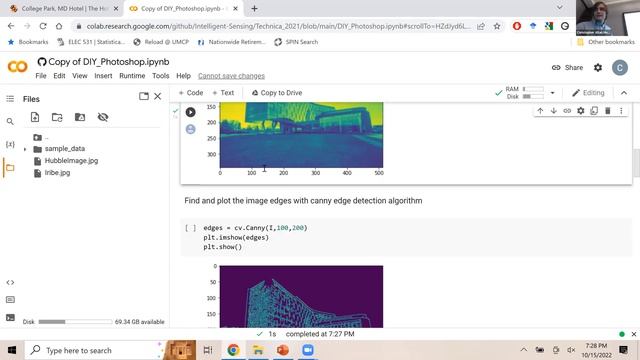Run the image plot cell
The width and height of the screenshot is (640, 360).
click(190, 112)
